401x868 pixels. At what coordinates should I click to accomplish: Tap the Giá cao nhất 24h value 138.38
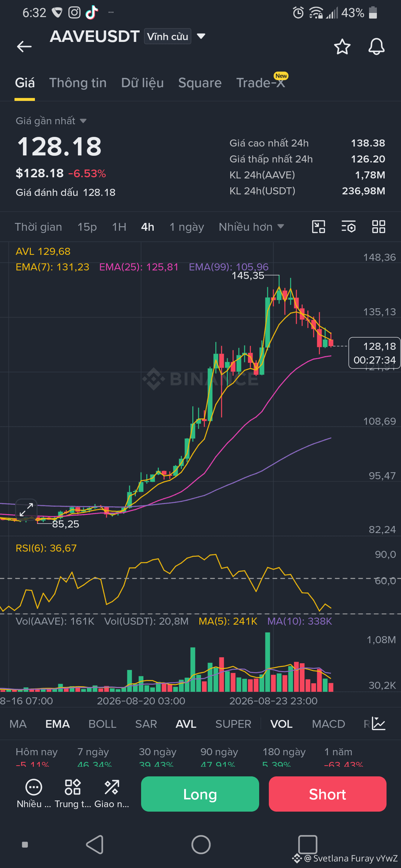pos(368,143)
